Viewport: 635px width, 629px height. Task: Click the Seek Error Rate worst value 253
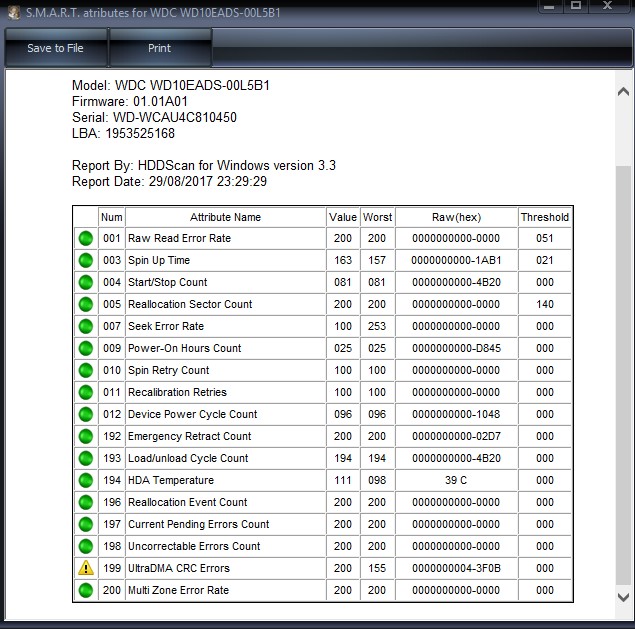(377, 326)
